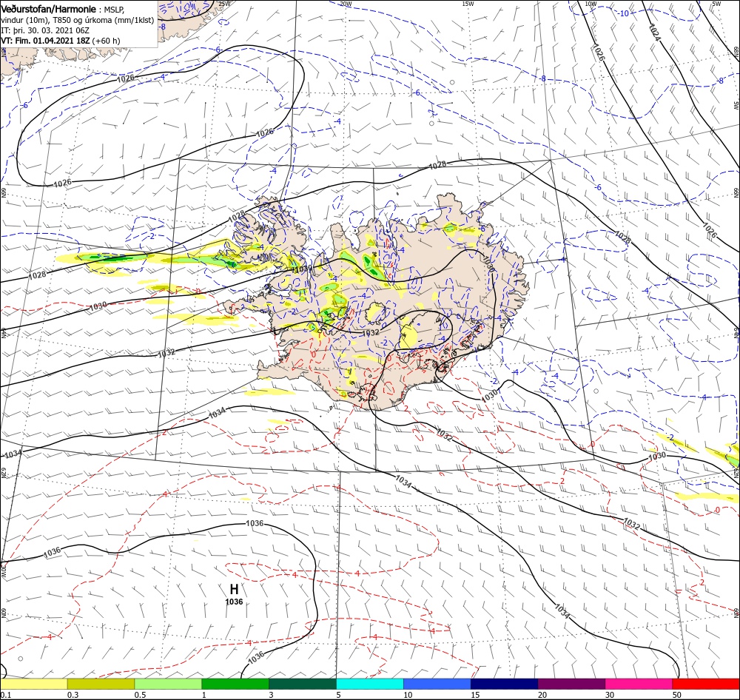Choose the green 1 mm legend swatch
The width and height of the screenshot is (740, 700).
pyautogui.click(x=235, y=684)
